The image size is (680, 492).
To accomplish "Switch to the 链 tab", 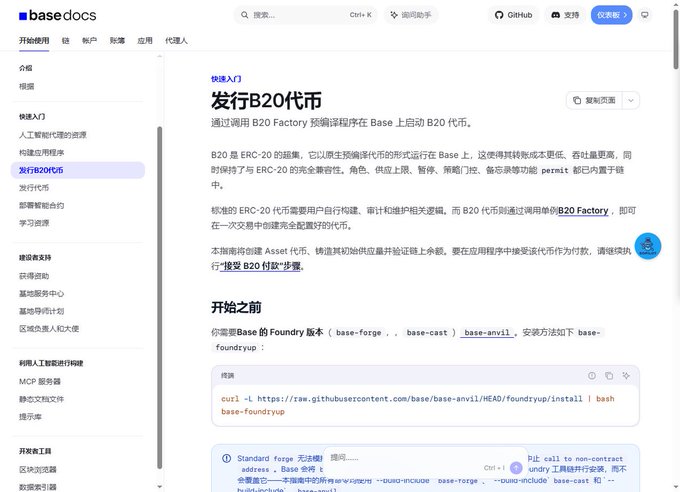I will pyautogui.click(x=65, y=40).
